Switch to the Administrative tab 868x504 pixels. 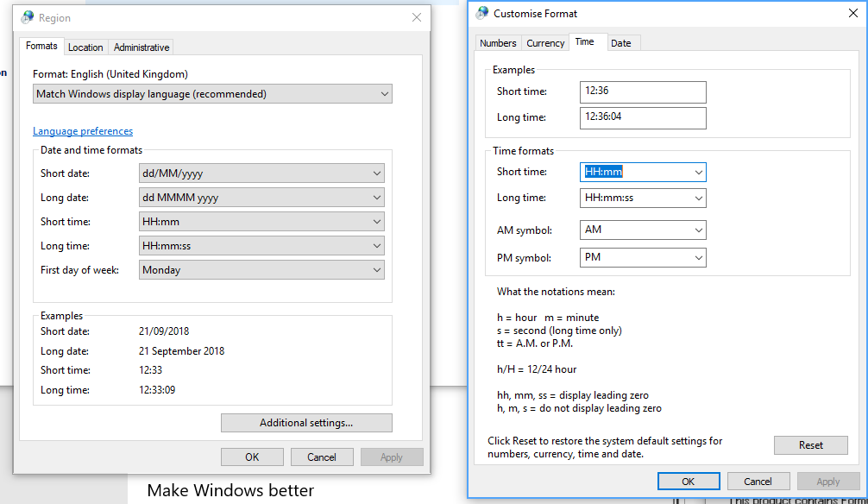pos(140,47)
